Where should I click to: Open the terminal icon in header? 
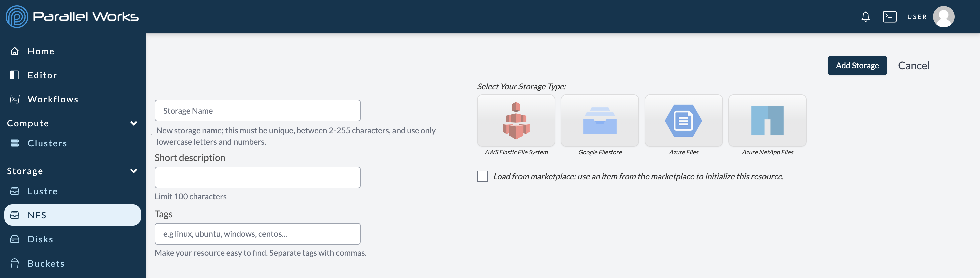point(890,17)
